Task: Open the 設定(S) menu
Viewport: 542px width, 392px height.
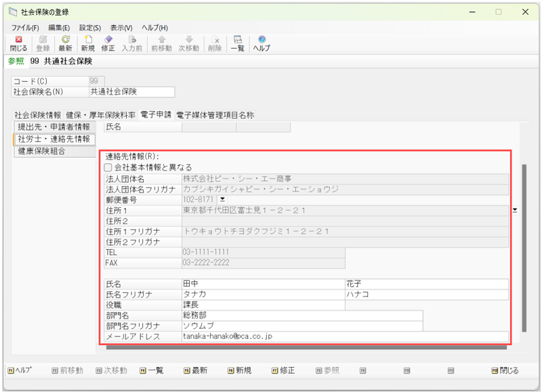Action: coord(90,28)
